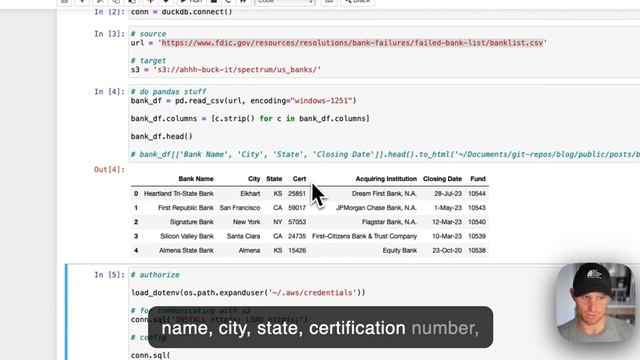Place cursor in the s3 bucket path line
The width and height of the screenshot is (640, 360).
click(x=226, y=70)
